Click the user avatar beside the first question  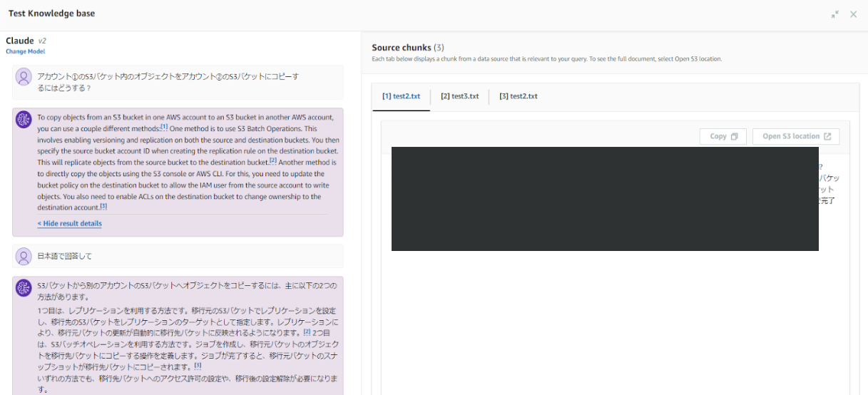tap(24, 77)
